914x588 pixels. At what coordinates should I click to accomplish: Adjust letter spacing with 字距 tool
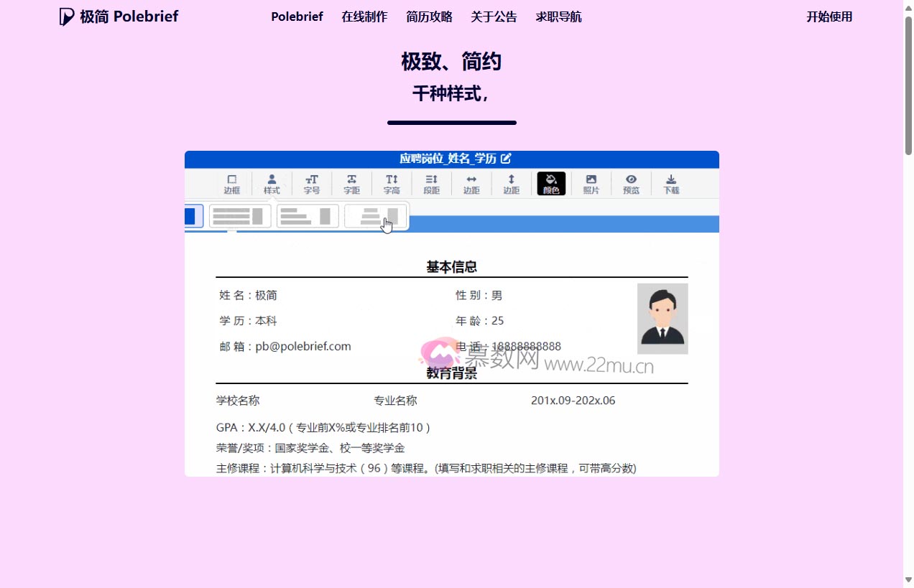coord(351,183)
